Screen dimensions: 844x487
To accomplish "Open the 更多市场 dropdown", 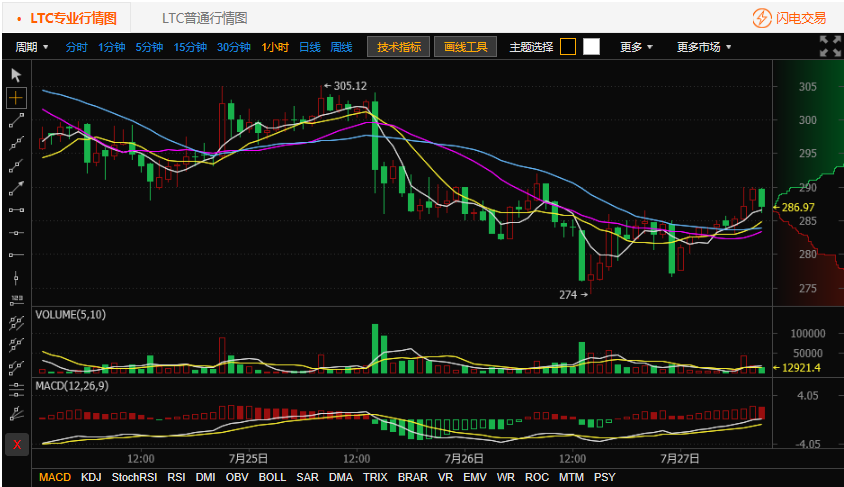I will coord(704,47).
